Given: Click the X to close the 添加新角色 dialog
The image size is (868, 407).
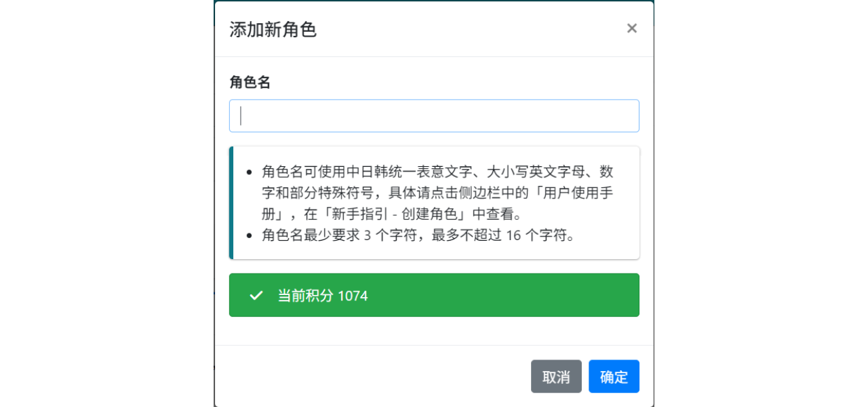Looking at the screenshot, I should coord(631,28).
